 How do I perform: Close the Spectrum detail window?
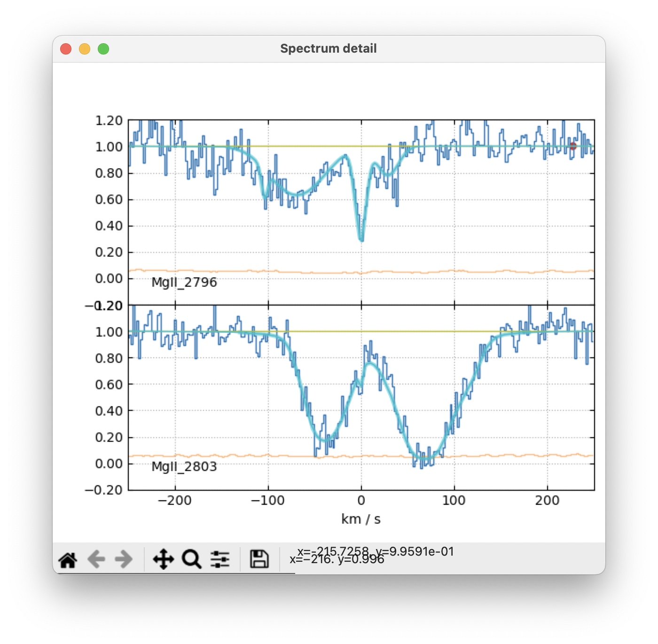(66, 48)
